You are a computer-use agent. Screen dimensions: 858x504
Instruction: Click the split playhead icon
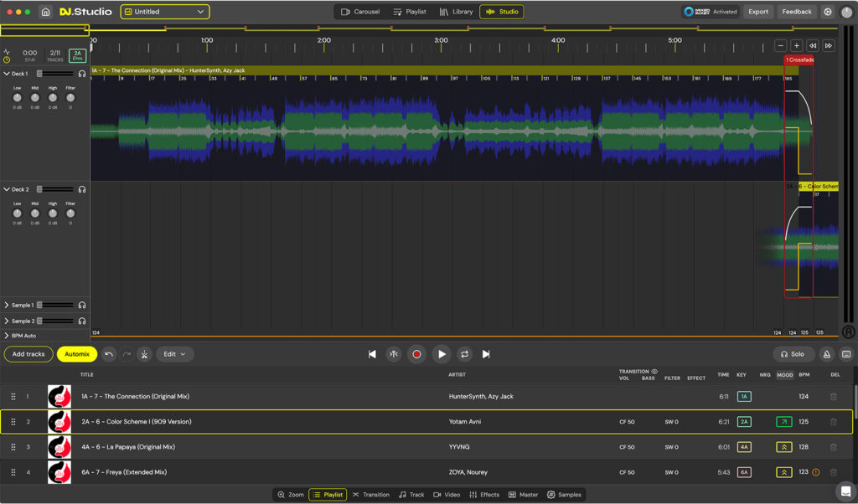[394, 354]
